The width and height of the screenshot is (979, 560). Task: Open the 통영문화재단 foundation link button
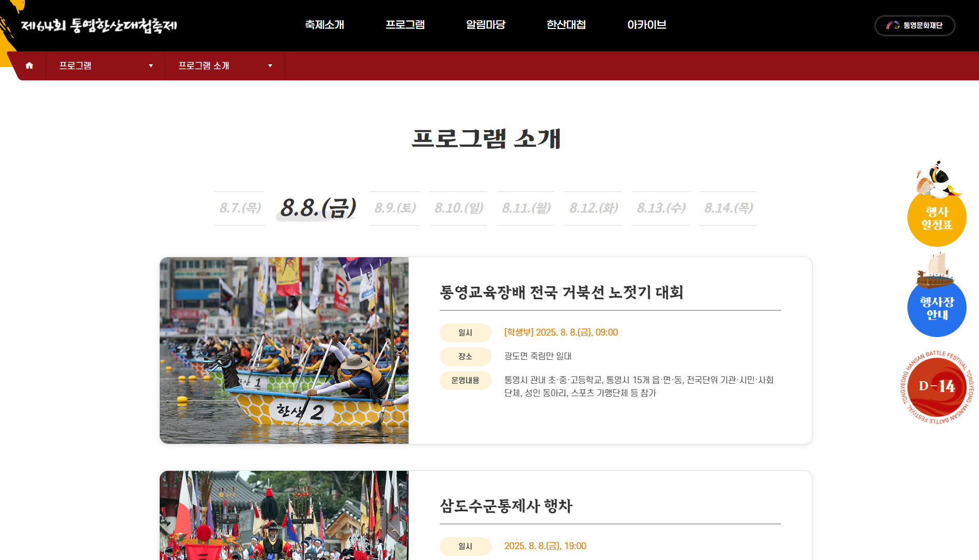click(915, 25)
